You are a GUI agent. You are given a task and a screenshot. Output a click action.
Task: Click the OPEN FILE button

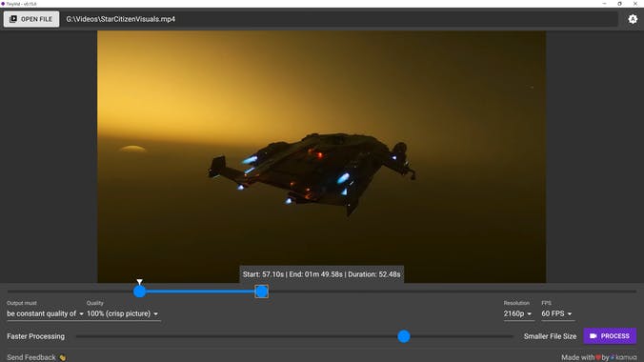click(31, 19)
